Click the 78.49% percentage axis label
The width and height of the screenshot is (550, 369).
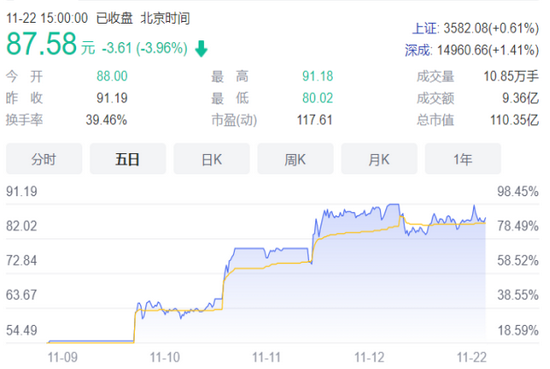[x=518, y=226]
